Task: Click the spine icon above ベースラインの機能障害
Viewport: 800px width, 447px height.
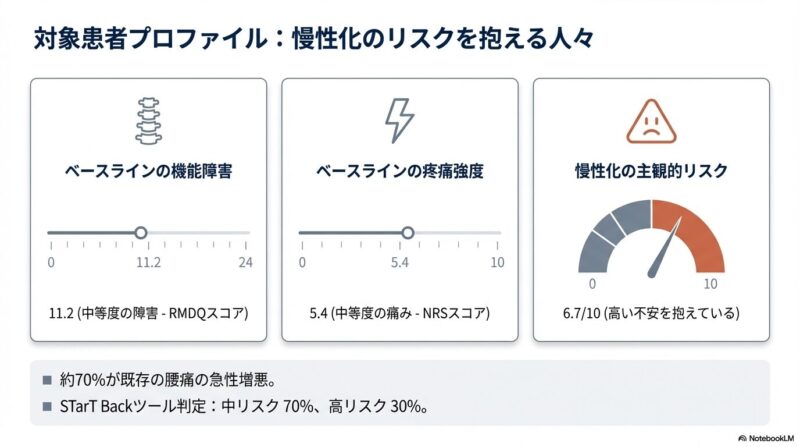Action: (148, 119)
